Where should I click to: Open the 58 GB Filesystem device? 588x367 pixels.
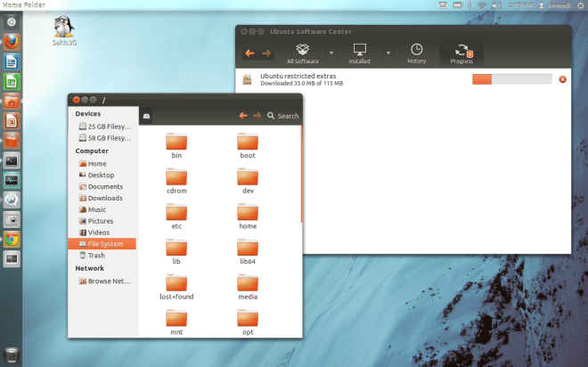[104, 138]
